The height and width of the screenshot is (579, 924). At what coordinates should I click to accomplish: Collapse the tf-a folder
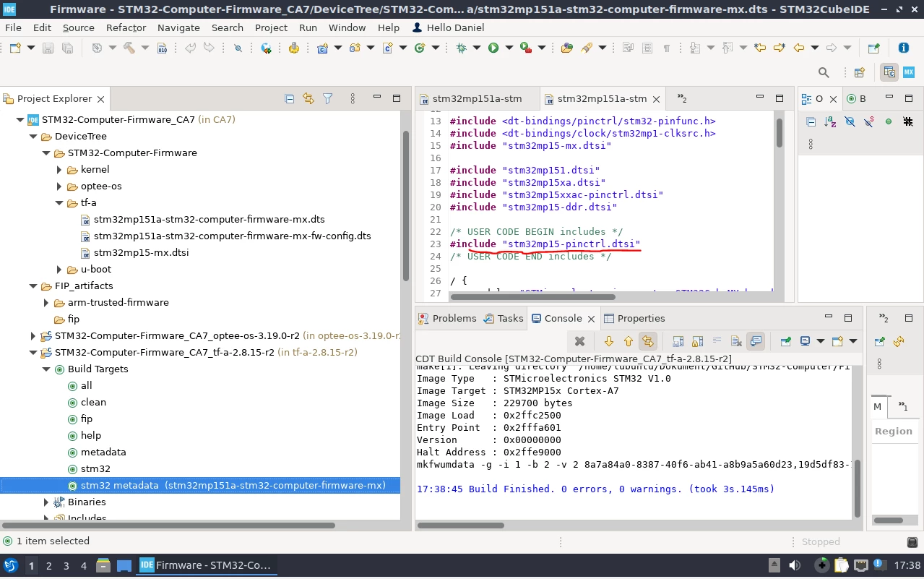[59, 203]
